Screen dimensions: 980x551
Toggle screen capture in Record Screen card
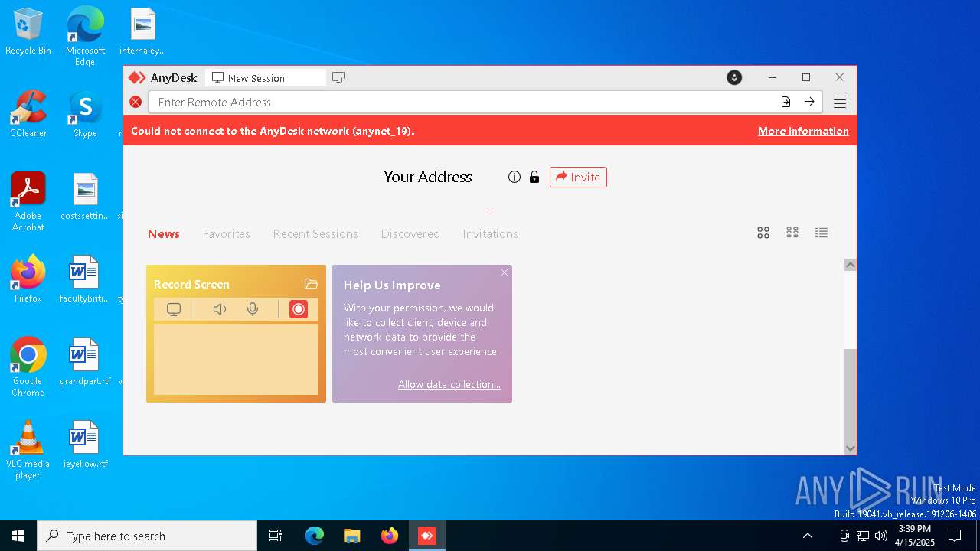(x=174, y=309)
